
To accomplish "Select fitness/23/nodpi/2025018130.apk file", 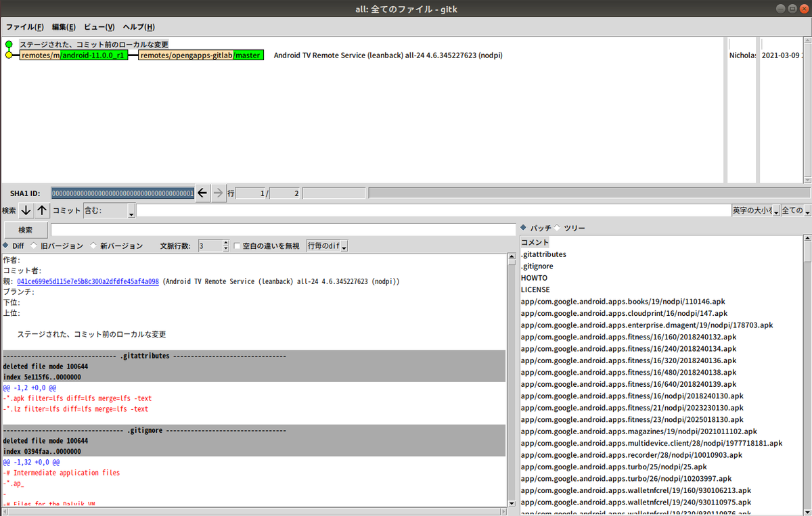I will pyautogui.click(x=632, y=420).
